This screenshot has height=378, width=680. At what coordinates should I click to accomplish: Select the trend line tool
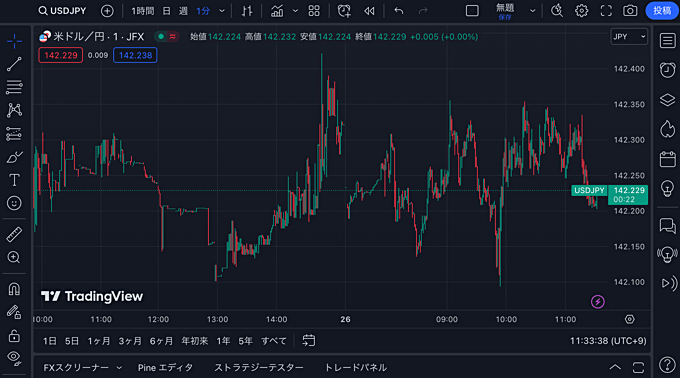(14, 64)
